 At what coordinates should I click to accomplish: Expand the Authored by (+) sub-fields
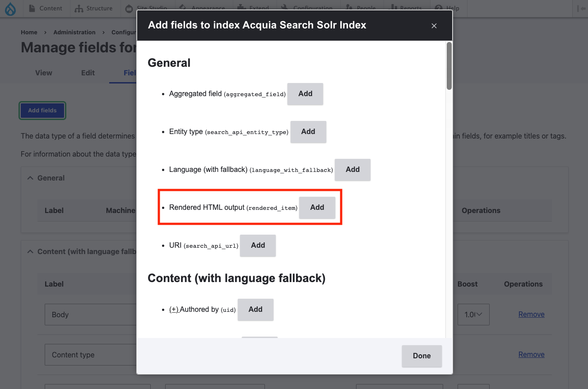tap(174, 310)
